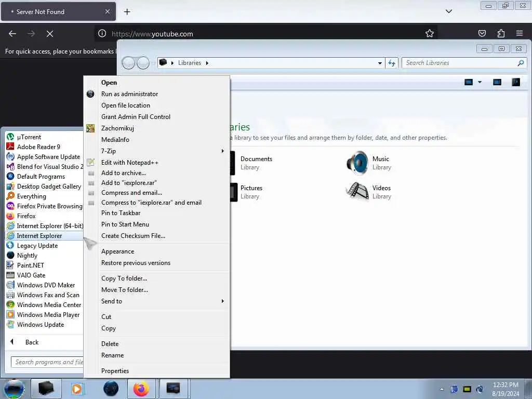Open the Videos library
Image resolution: width=532 pixels, height=399 pixels.
(x=369, y=192)
